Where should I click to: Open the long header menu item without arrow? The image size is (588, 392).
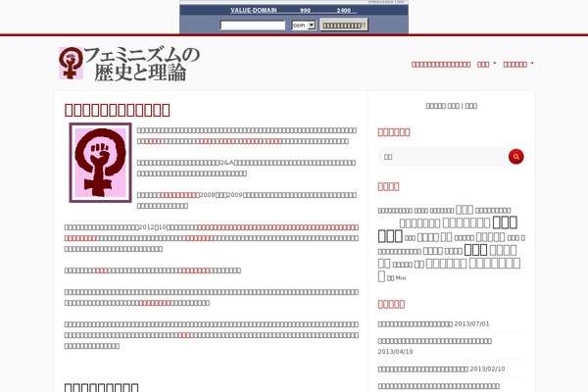441,65
